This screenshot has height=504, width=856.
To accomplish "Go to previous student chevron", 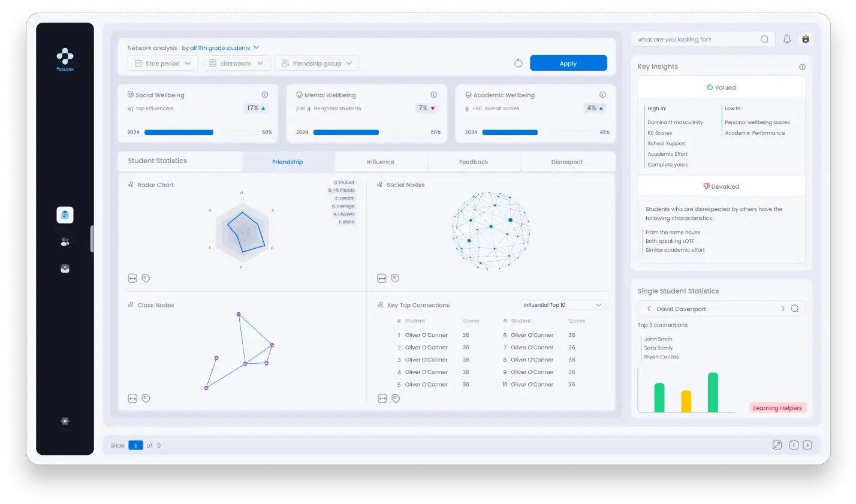I will (649, 309).
